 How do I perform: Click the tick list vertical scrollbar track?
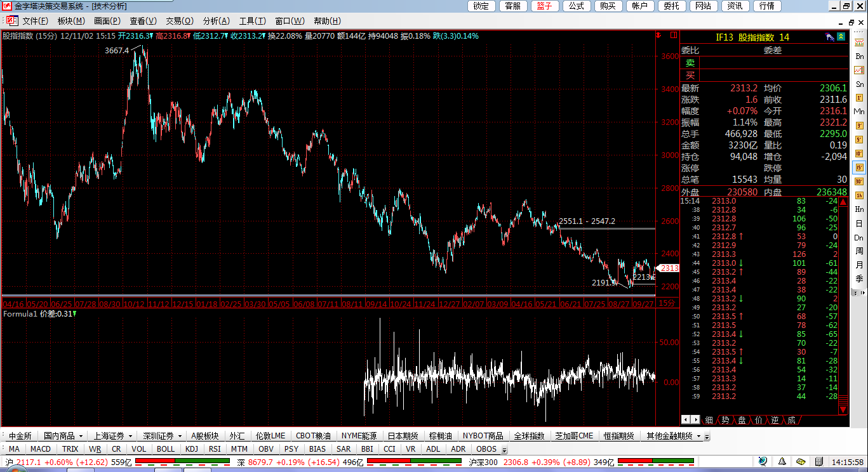843,305
